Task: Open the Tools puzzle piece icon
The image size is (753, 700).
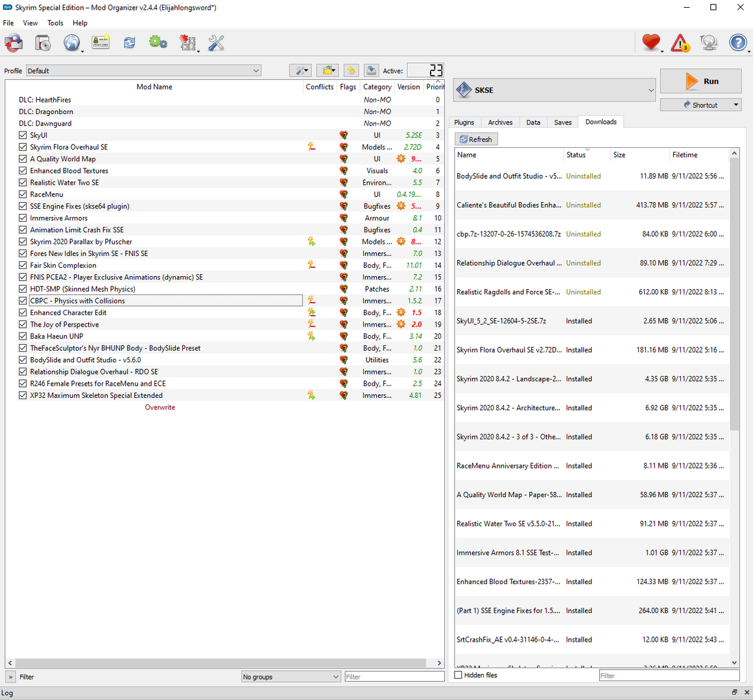Action: coord(187,43)
